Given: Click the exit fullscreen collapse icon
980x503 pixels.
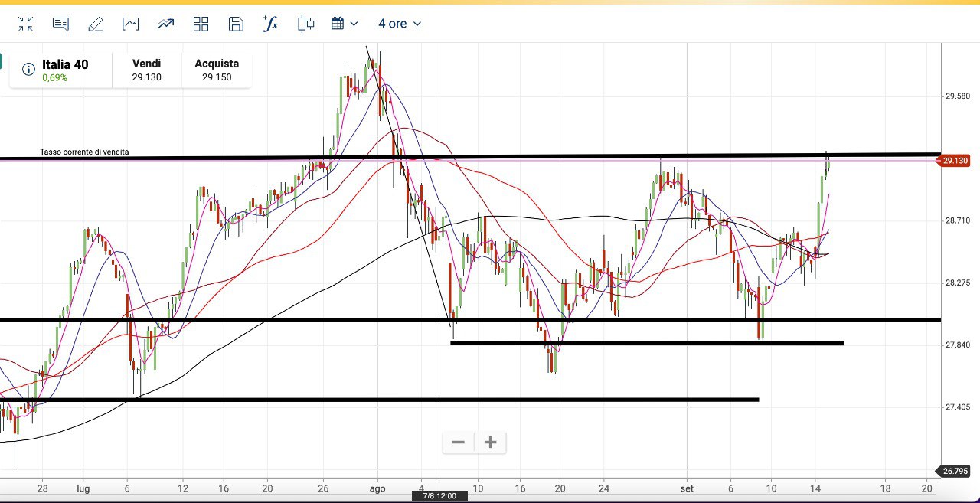Looking at the screenshot, I should pyautogui.click(x=26, y=24).
